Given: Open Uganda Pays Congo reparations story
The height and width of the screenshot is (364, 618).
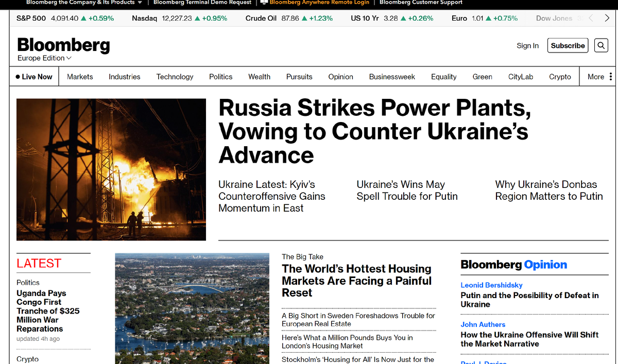Looking at the screenshot, I should click(x=48, y=311).
